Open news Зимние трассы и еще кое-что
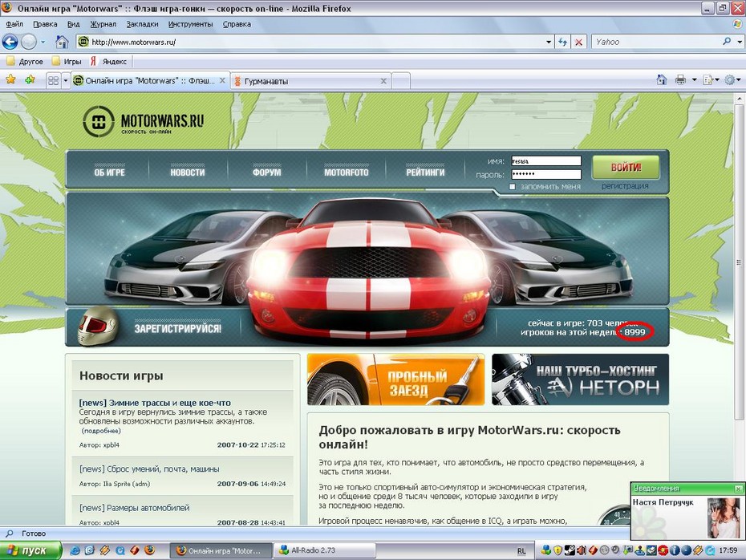The image size is (746, 560). [155, 403]
